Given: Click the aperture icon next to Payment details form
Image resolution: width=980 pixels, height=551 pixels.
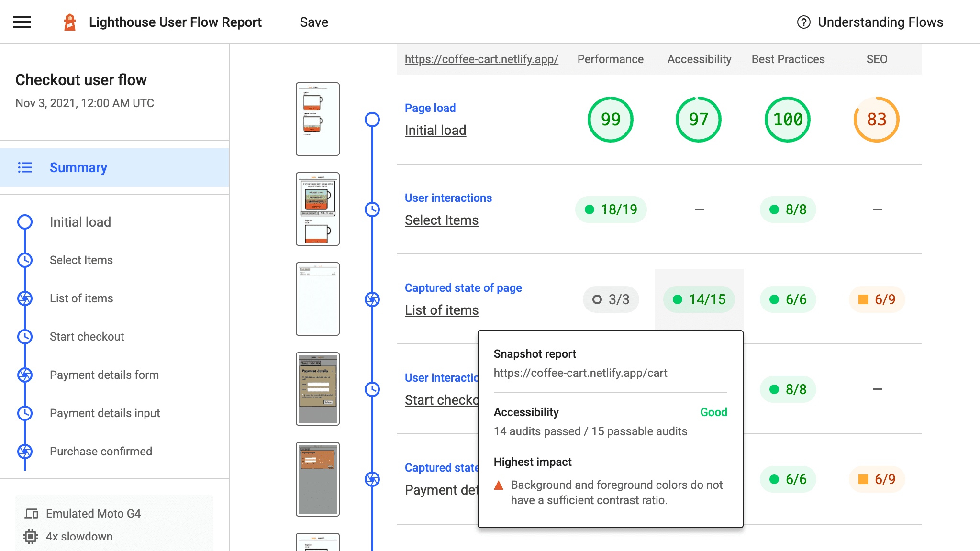Looking at the screenshot, I should [x=25, y=375].
